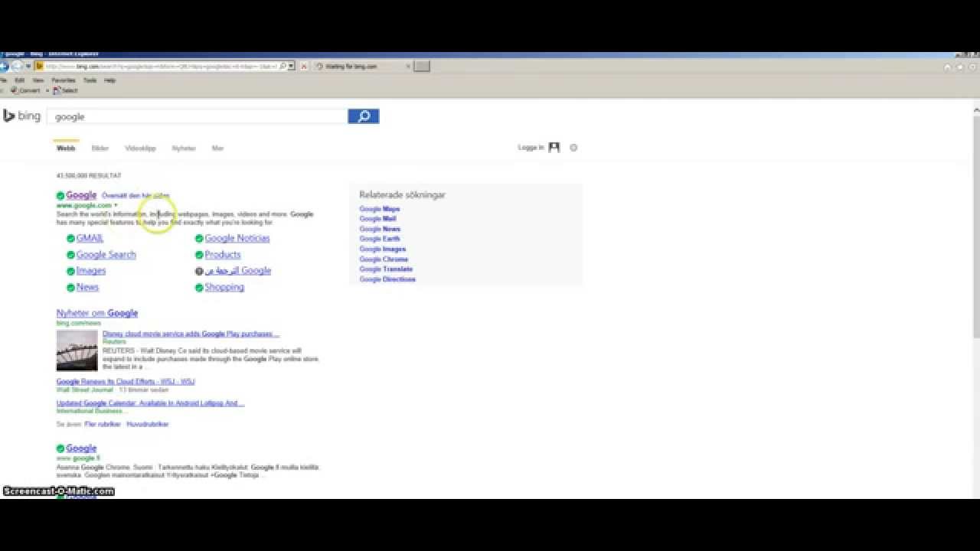Open the Tools menu
Image resolution: width=980 pixels, height=551 pixels.
click(x=90, y=80)
